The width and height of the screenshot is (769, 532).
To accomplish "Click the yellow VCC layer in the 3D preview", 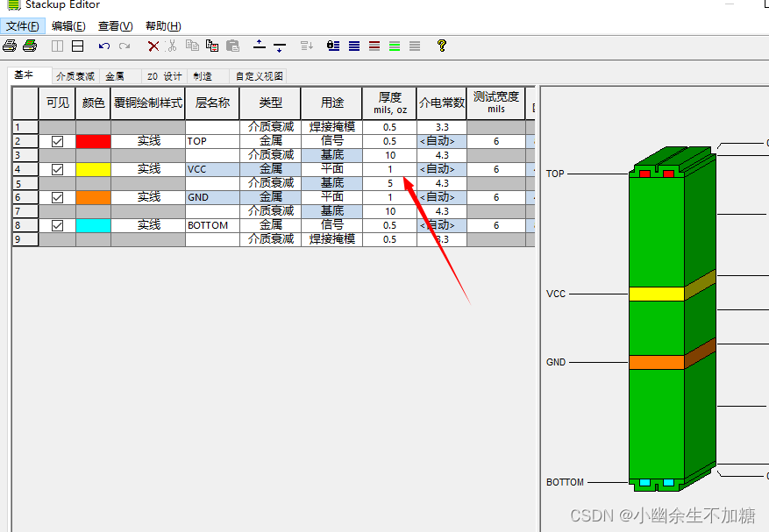I will click(656, 294).
